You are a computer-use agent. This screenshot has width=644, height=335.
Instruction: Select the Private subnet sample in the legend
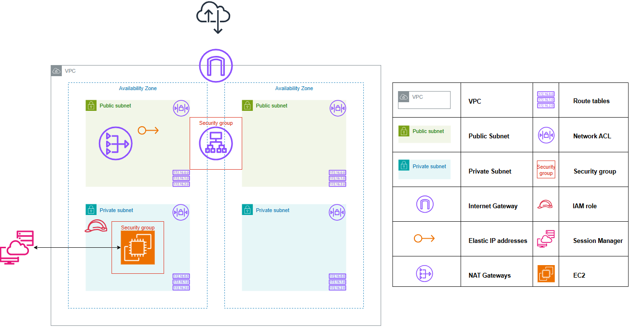(424, 170)
